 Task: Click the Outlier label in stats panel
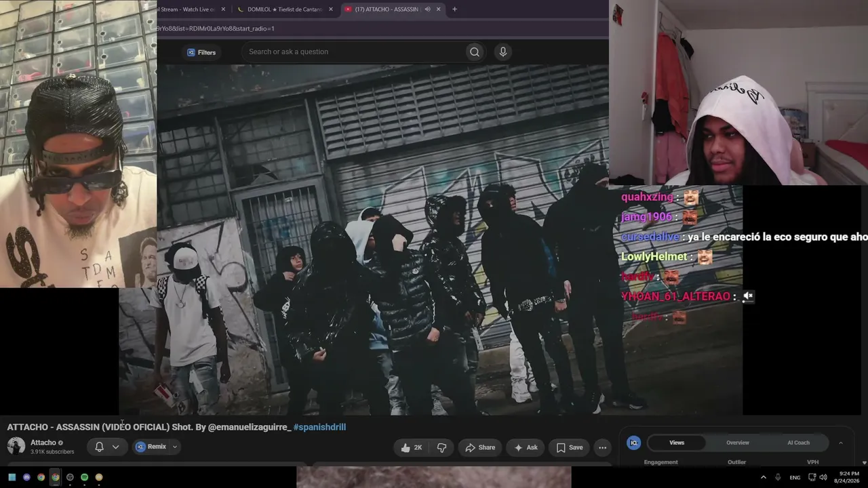click(736, 462)
